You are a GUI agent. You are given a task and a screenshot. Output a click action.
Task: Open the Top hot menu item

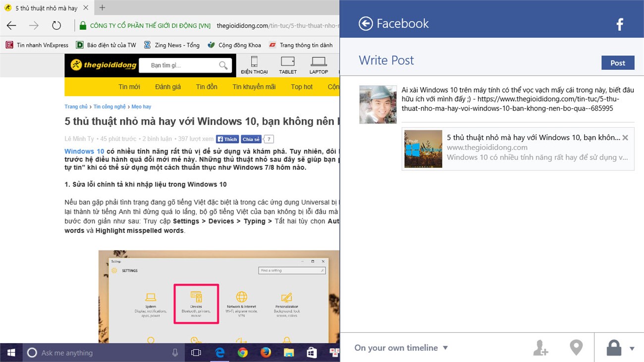tap(302, 87)
